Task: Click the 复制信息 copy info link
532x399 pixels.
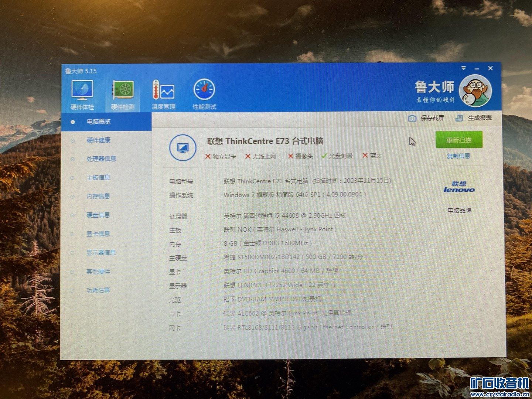Action: [x=458, y=156]
